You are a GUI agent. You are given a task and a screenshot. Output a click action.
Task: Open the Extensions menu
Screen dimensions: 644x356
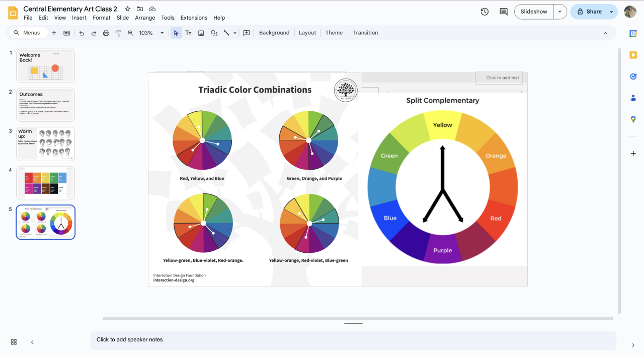(x=194, y=18)
